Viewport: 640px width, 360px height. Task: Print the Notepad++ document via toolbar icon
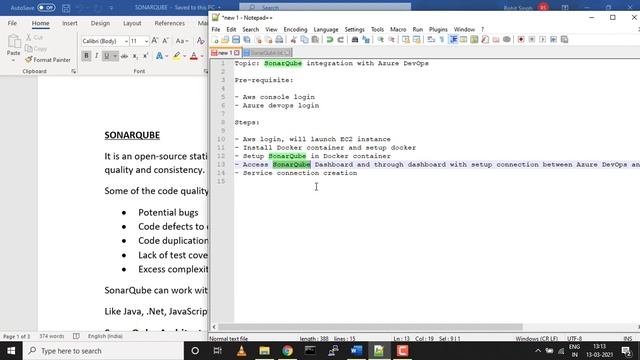click(279, 40)
